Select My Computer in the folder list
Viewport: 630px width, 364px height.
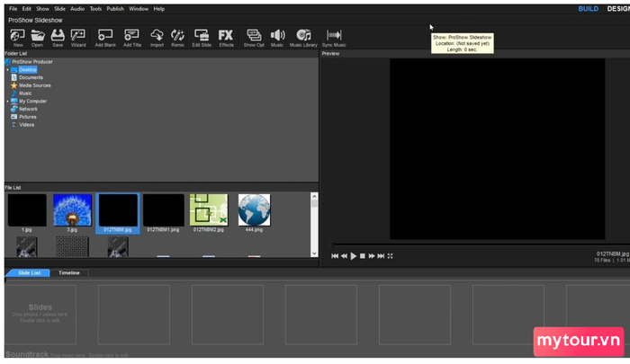coord(33,102)
